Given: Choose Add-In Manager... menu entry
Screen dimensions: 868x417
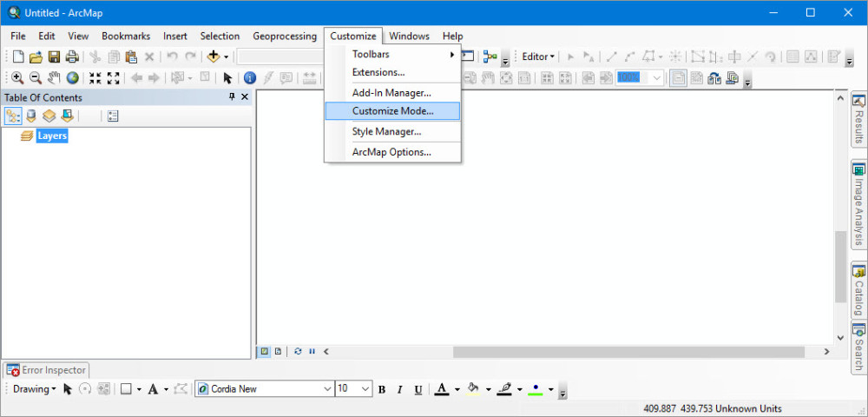Looking at the screenshot, I should [392, 93].
